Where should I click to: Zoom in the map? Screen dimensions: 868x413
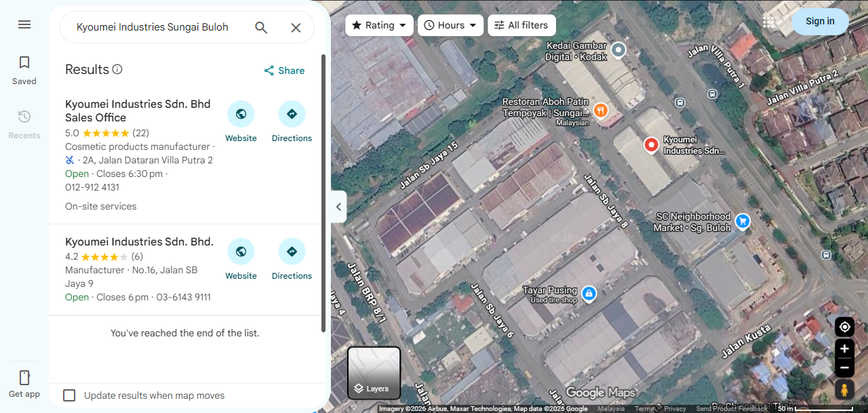844,349
